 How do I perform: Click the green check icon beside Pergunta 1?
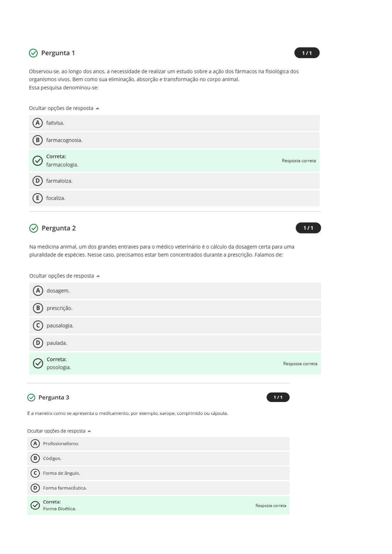click(x=33, y=53)
